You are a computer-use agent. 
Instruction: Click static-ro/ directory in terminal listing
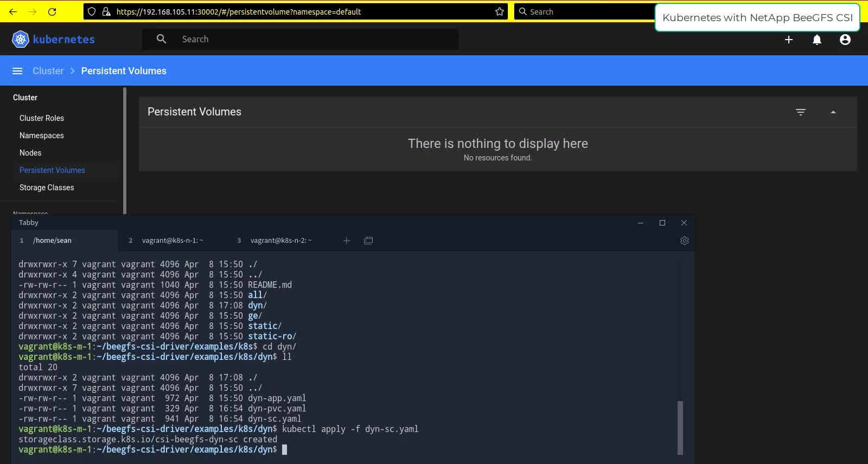pyautogui.click(x=272, y=336)
